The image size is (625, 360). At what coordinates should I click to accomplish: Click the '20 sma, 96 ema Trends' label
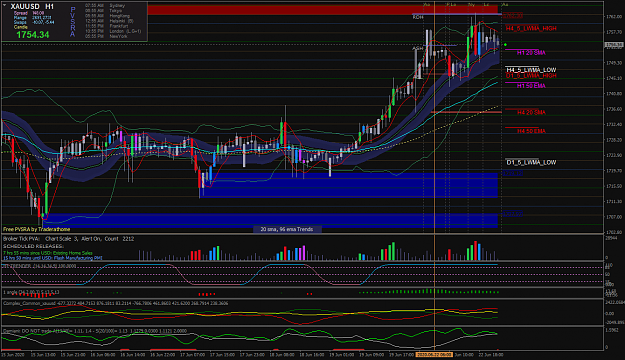[287, 229]
